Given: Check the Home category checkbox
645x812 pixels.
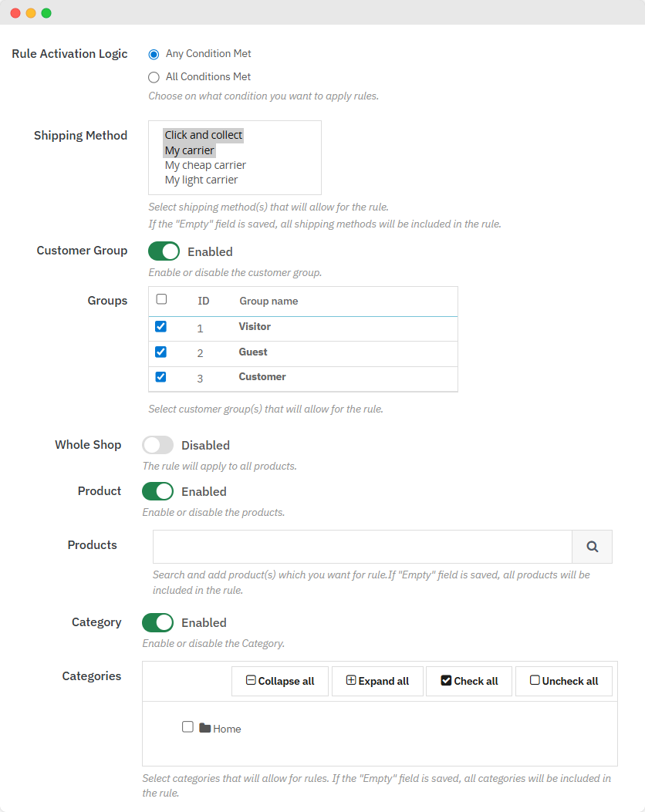Looking at the screenshot, I should pos(187,726).
